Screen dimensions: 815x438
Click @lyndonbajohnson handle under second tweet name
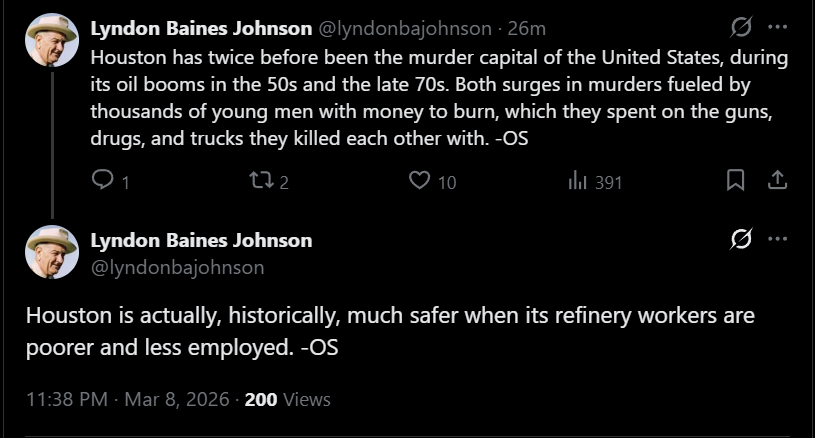[177, 267]
